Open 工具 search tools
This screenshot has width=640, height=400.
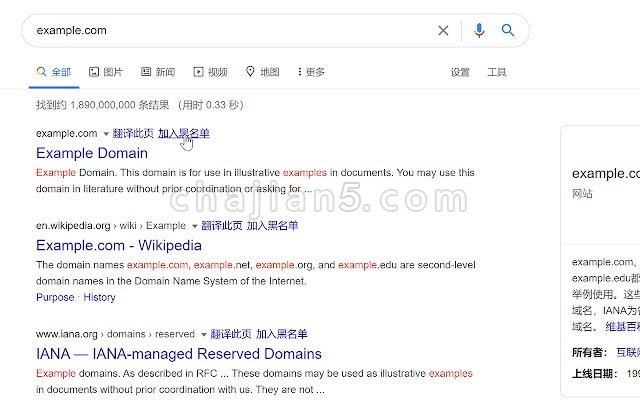[x=497, y=72]
